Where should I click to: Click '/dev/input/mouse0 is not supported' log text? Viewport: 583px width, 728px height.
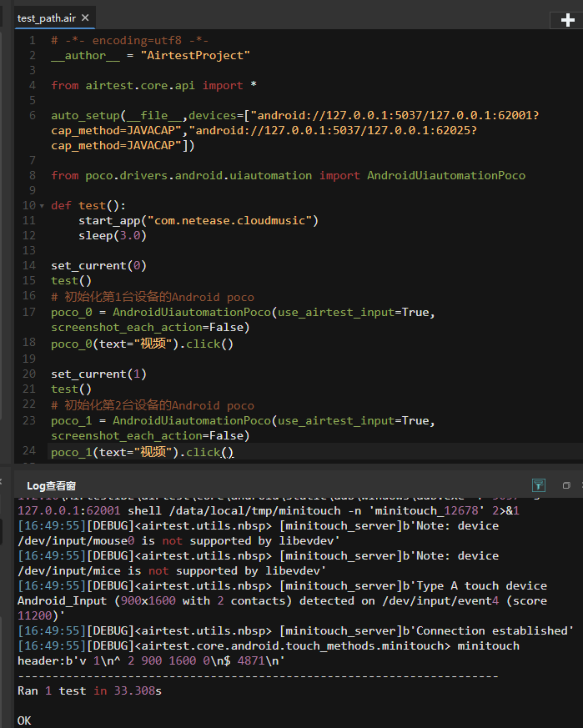point(178,541)
